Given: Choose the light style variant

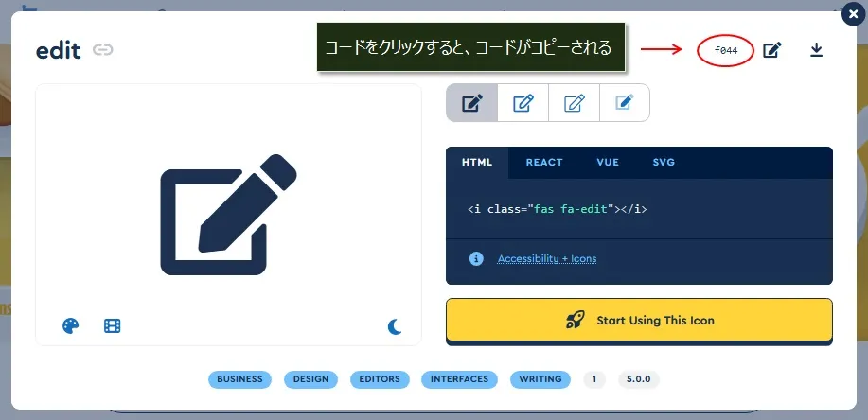Looking at the screenshot, I should point(574,103).
